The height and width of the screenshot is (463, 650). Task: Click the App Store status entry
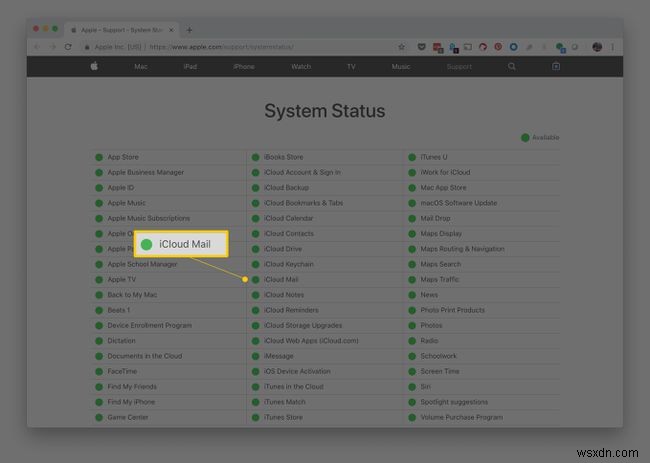(x=123, y=157)
